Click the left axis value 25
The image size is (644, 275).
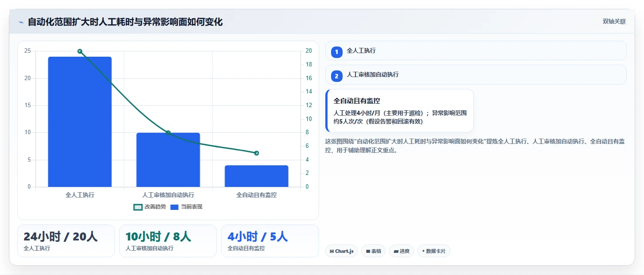tap(27, 51)
